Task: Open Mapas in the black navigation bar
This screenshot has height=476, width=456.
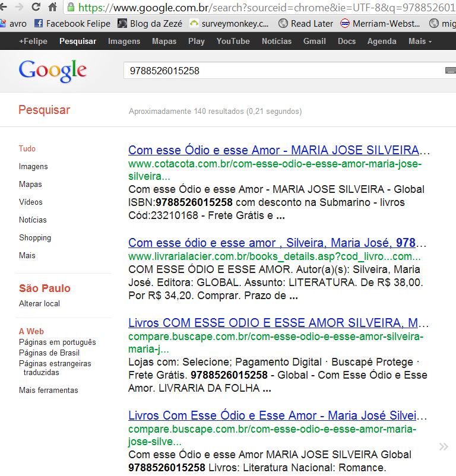Action: tap(164, 41)
